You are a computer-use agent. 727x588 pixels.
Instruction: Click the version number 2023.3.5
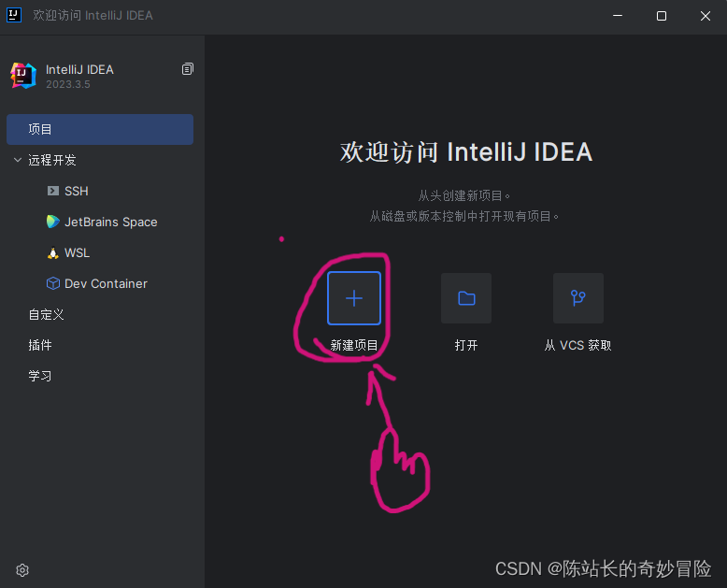click(x=67, y=84)
